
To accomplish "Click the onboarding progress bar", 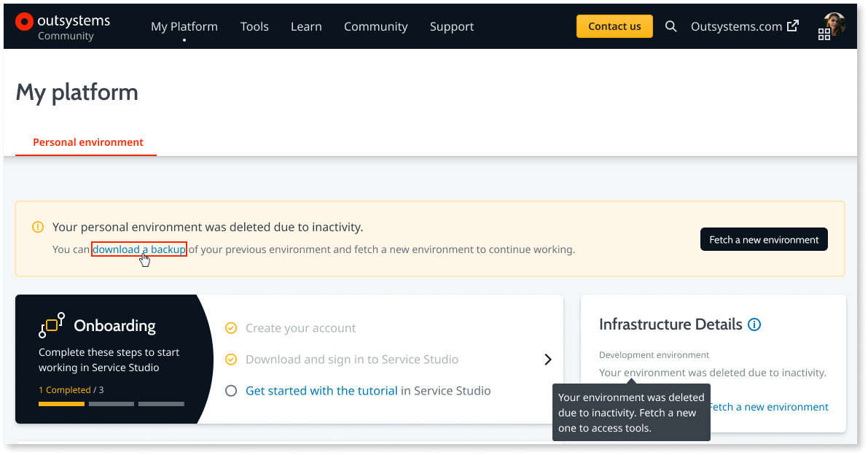I will click(x=112, y=404).
